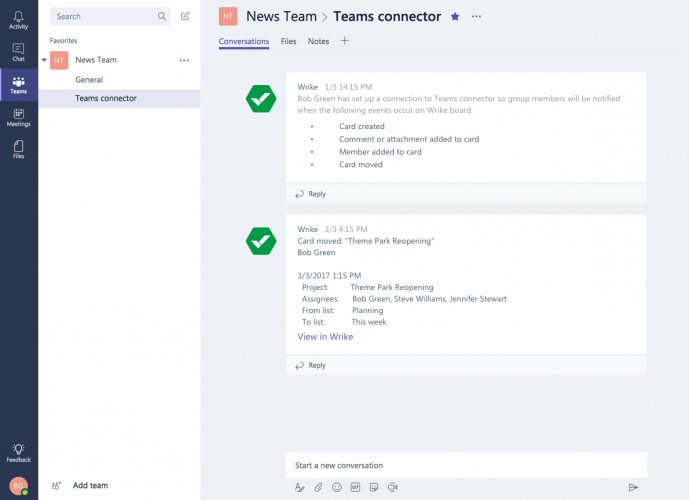Select News Team in the sidebar
Viewport: 689px width, 500px height.
96,60
